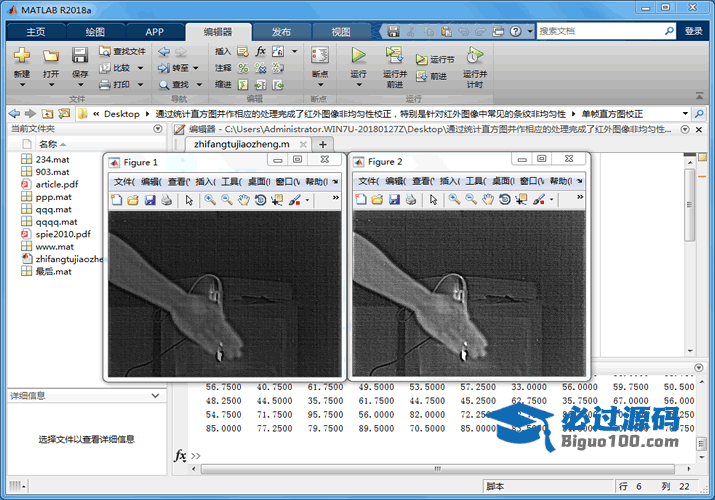Screen dimensions: 715x500
Task: Click value 56.7500 in Command Window
Action: [x=223, y=387]
